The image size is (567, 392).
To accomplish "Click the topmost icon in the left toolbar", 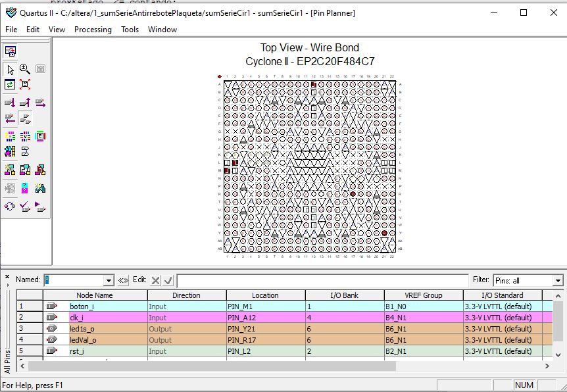I will tap(10, 51).
